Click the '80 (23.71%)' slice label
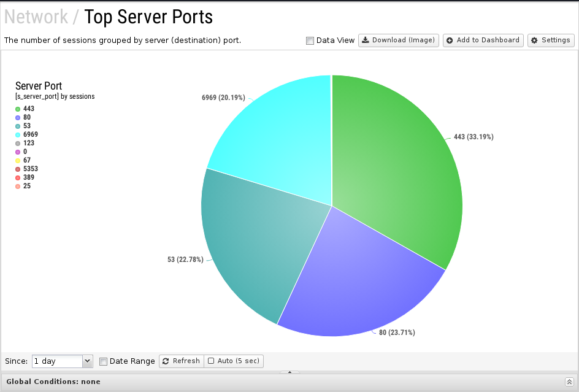Screen dimensions: 579x392 [x=397, y=332]
